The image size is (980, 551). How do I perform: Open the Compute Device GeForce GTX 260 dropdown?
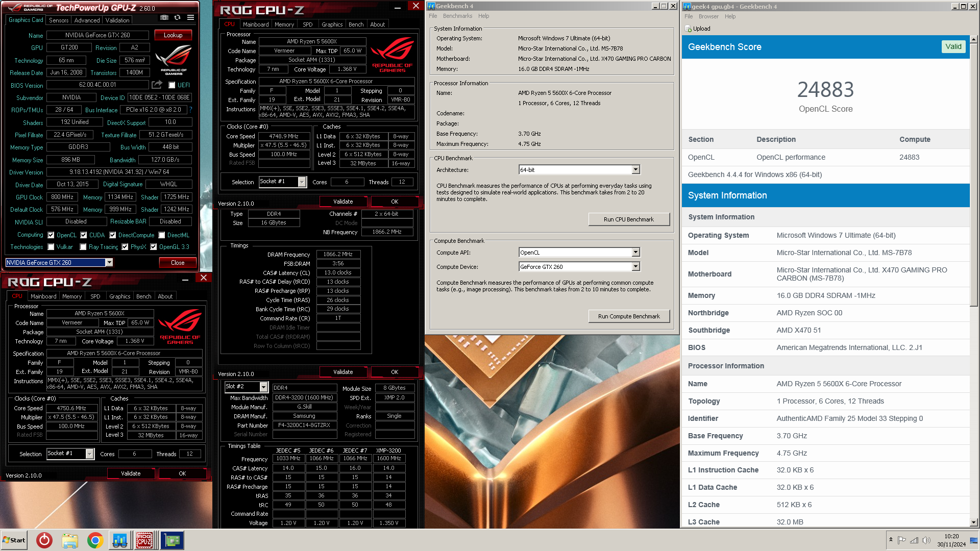click(x=579, y=267)
